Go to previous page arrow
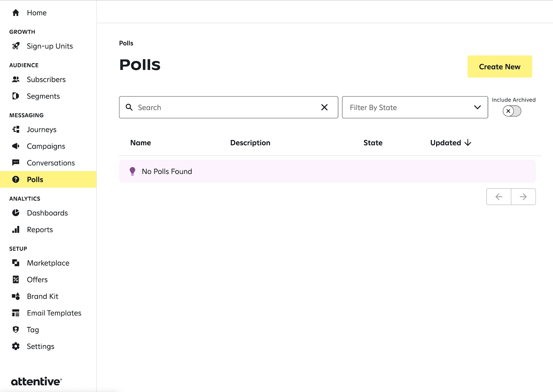 pyautogui.click(x=499, y=197)
